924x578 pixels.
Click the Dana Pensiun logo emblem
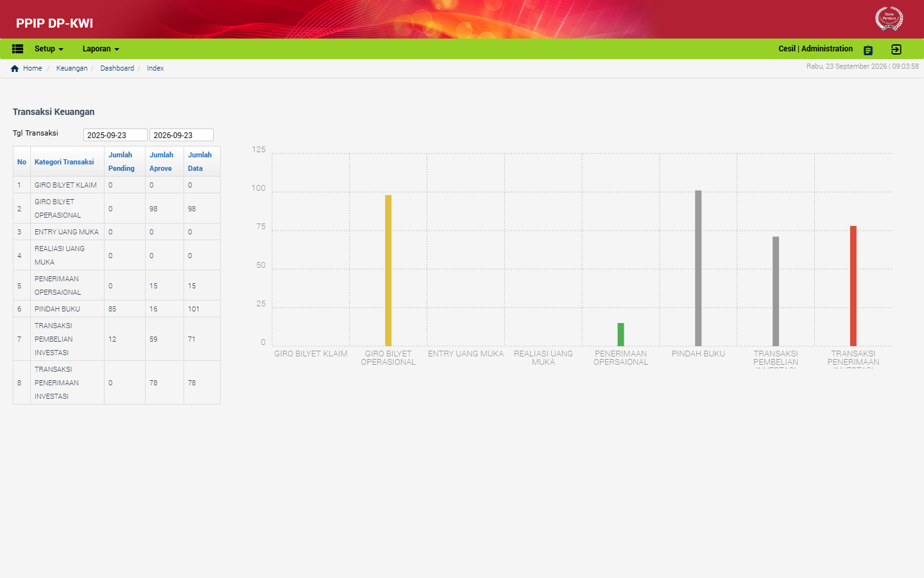[x=889, y=18]
